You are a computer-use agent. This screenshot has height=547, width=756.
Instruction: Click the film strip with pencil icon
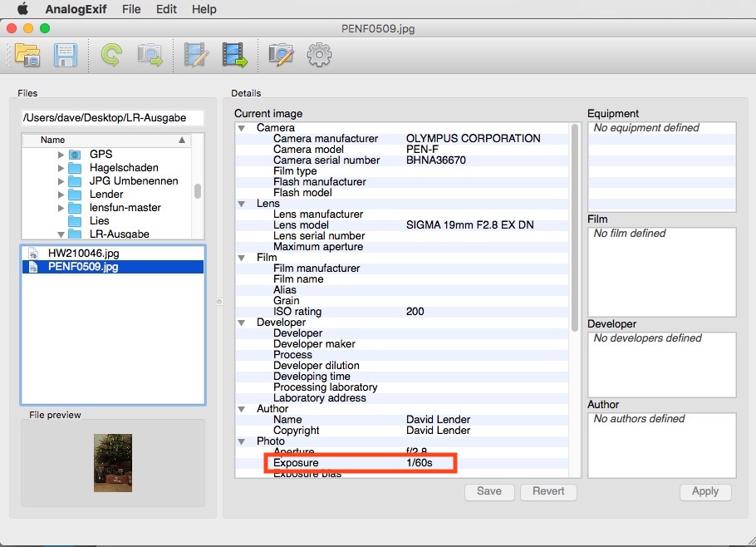tap(196, 56)
